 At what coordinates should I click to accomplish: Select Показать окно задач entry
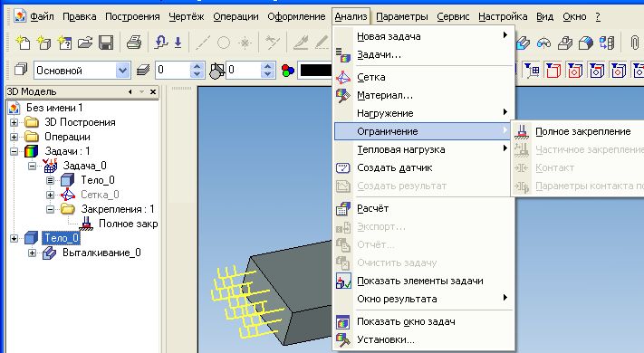click(424, 321)
